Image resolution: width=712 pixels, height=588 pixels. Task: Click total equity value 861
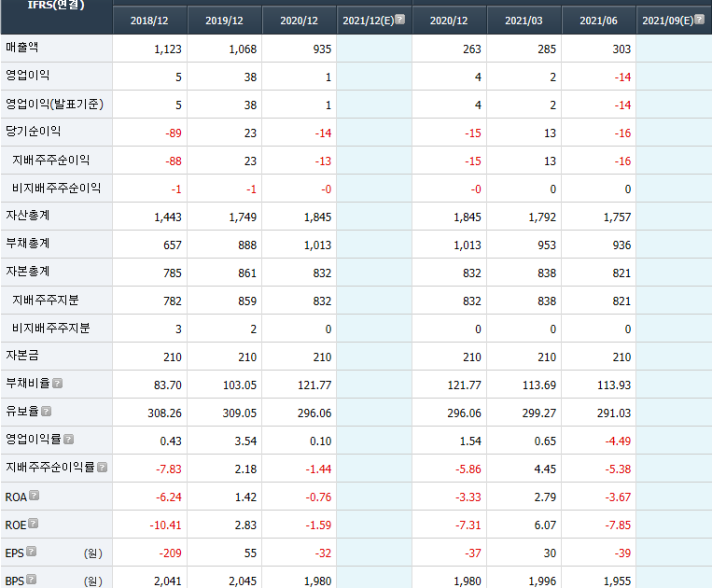coord(247,273)
